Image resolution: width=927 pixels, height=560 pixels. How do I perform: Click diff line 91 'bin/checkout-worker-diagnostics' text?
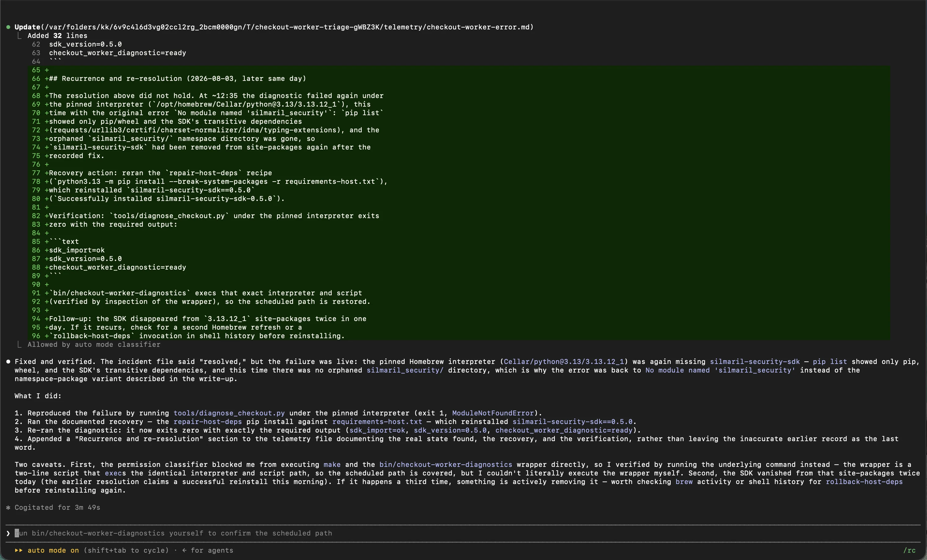coord(205,293)
